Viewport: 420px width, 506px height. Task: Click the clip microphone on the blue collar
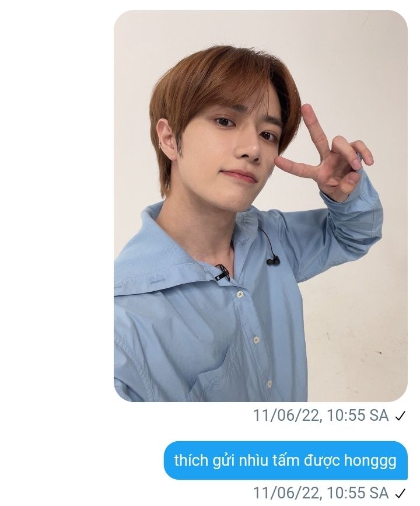pyautogui.click(x=222, y=272)
